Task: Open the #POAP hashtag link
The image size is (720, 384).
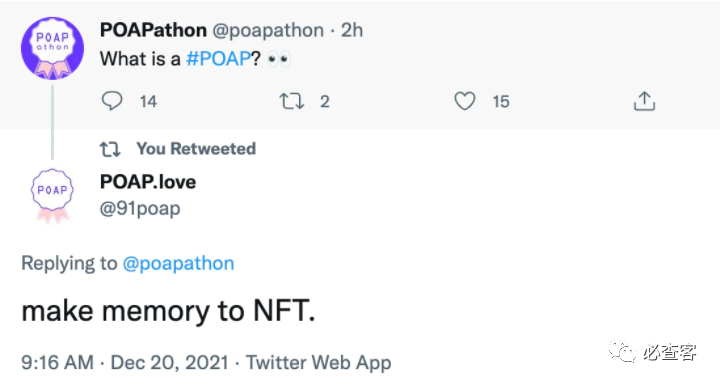Action: pos(219,59)
